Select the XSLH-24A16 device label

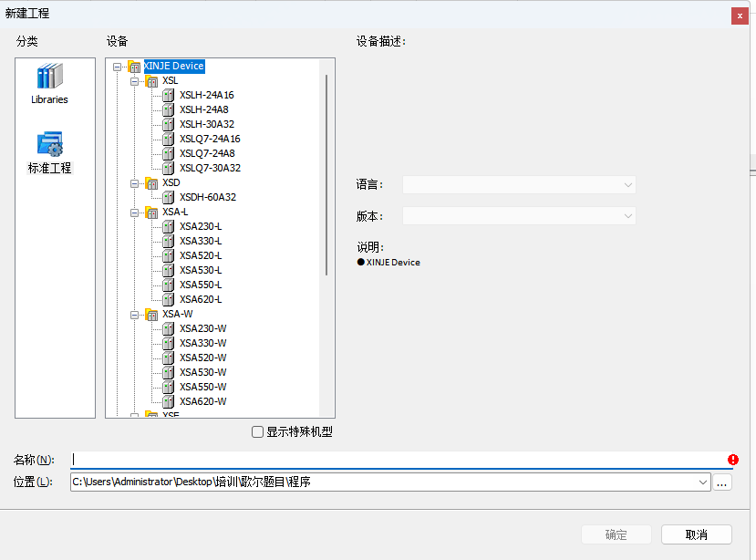click(207, 95)
